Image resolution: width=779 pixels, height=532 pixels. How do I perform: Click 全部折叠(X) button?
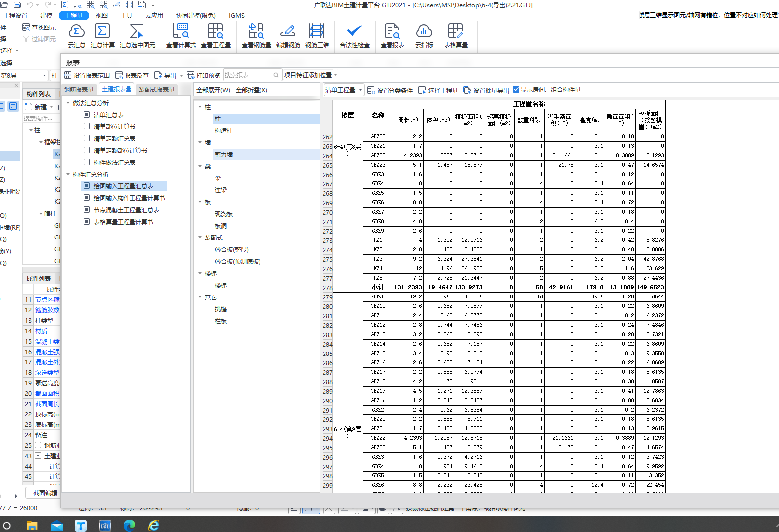click(x=252, y=90)
